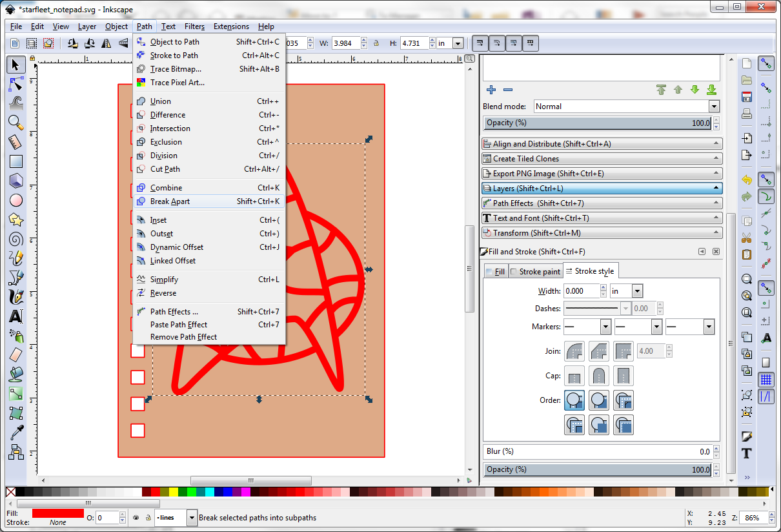Expand the Transform panel
Viewport: 781px width, 532px height.
point(602,233)
